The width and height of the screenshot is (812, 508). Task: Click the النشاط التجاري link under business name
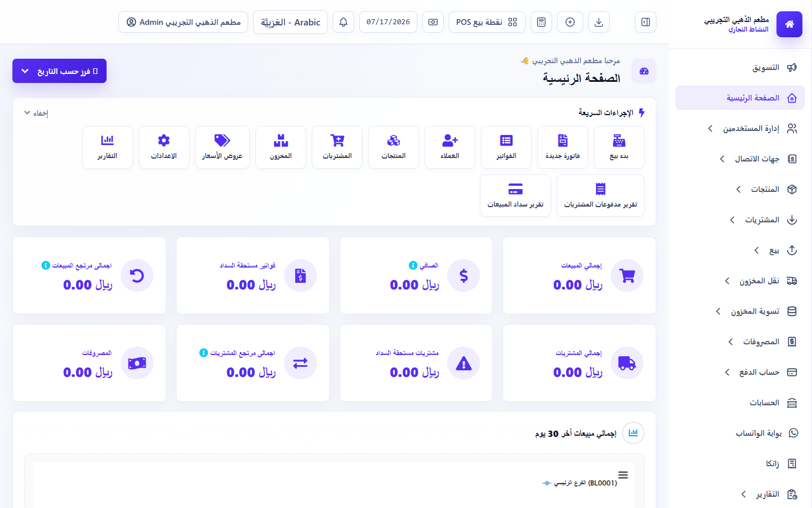click(748, 29)
